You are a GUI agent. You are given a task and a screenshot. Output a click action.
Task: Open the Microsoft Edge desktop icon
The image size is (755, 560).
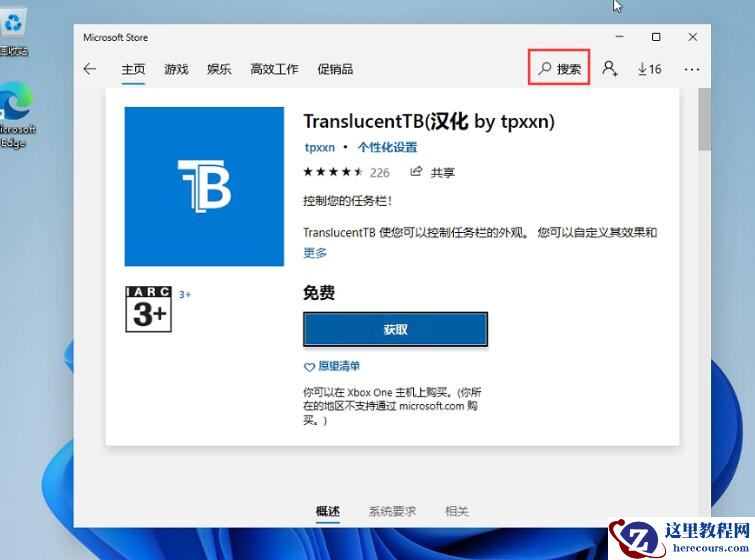[17, 116]
